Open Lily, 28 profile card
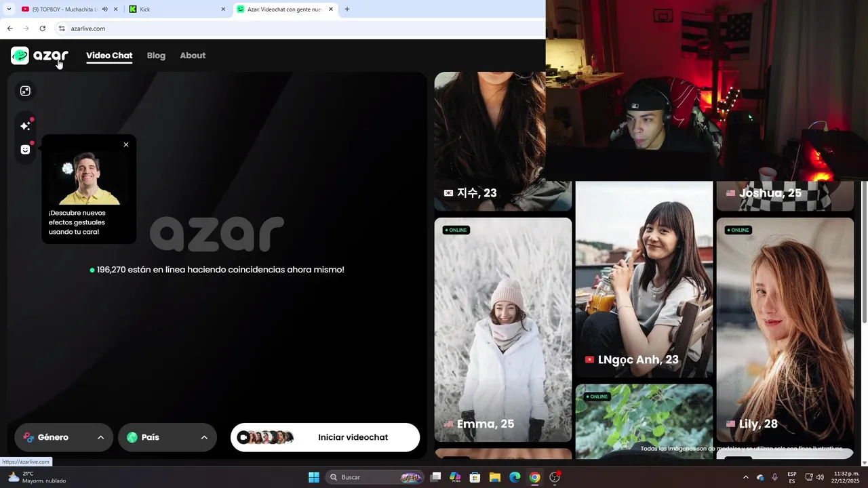The width and height of the screenshot is (868, 488). pyautogui.click(x=785, y=329)
